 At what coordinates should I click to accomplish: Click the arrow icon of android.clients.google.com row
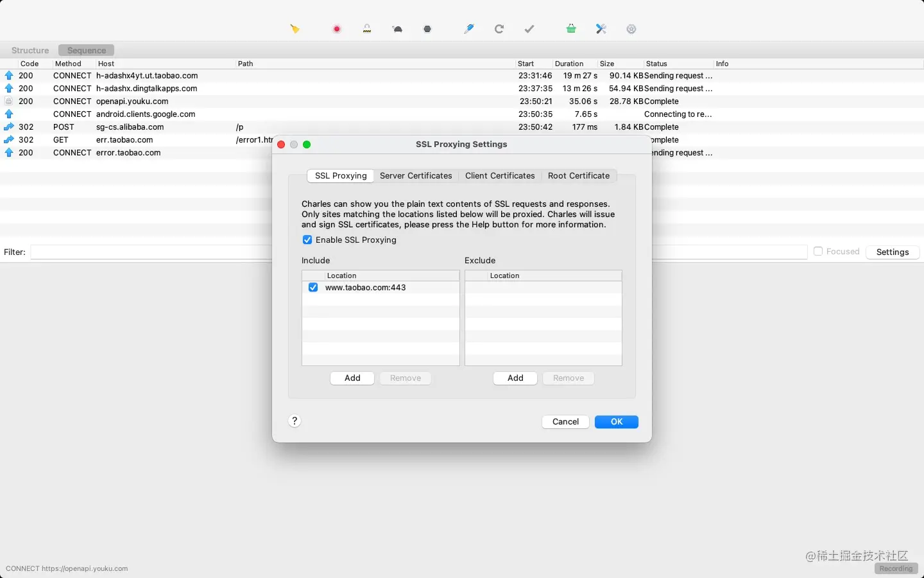tap(9, 114)
